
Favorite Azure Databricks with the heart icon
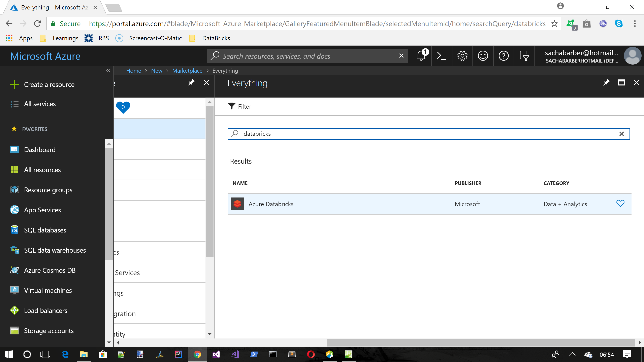(x=620, y=204)
